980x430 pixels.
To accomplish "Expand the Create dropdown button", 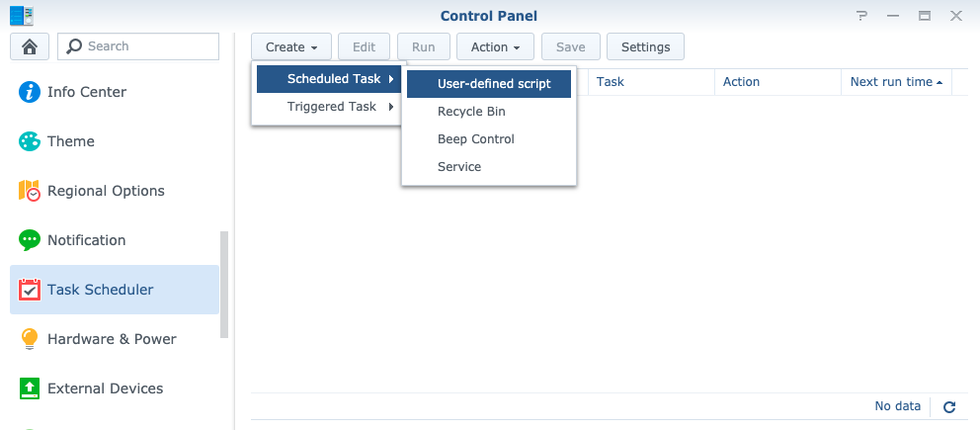I will pos(290,46).
